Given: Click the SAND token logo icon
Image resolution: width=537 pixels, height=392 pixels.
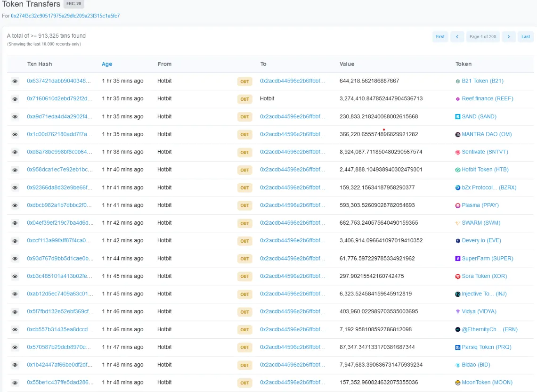Looking at the screenshot, I should pyautogui.click(x=457, y=117).
